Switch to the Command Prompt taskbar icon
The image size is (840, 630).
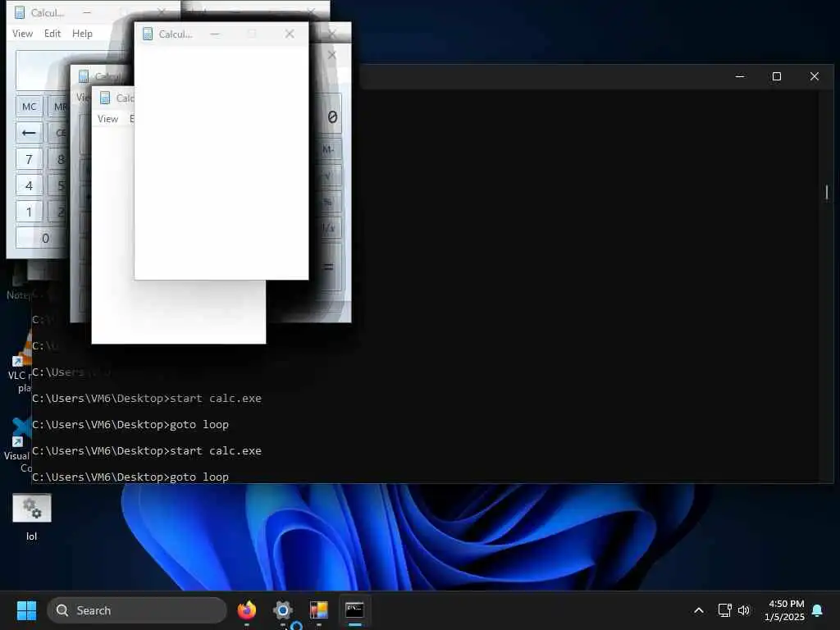coord(354,610)
